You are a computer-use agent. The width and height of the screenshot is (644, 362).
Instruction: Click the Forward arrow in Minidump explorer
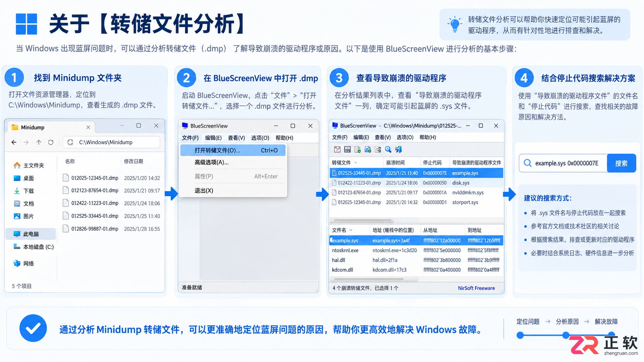coord(26,142)
